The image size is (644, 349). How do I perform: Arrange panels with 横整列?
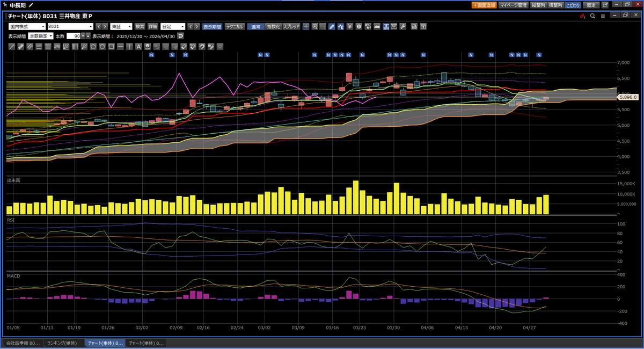click(555, 5)
